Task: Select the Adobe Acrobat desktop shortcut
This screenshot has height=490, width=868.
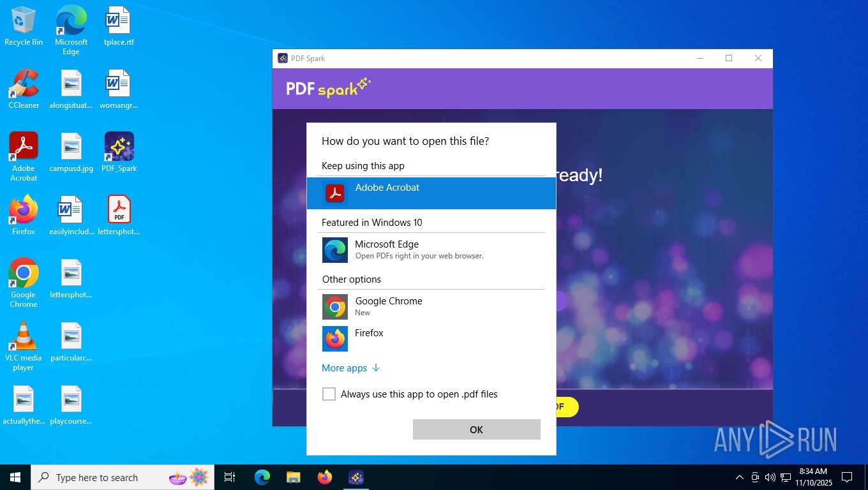Action: (x=24, y=157)
